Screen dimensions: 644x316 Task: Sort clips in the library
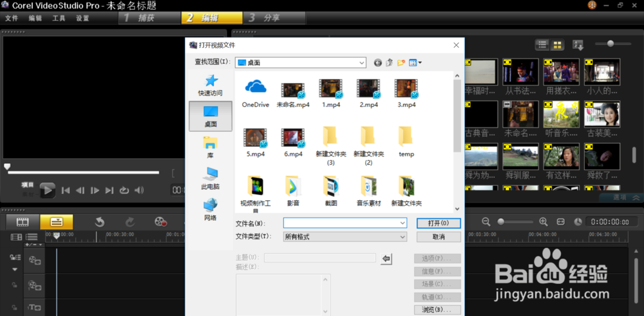[578, 45]
